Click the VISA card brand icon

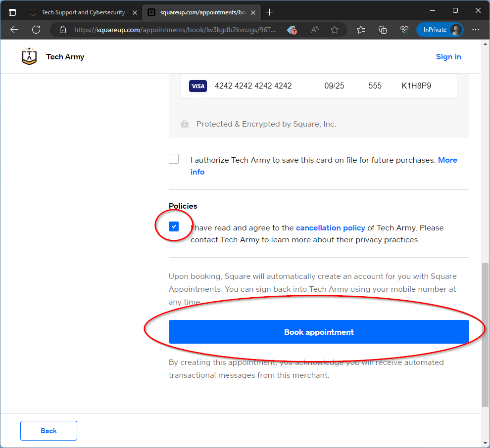click(198, 86)
